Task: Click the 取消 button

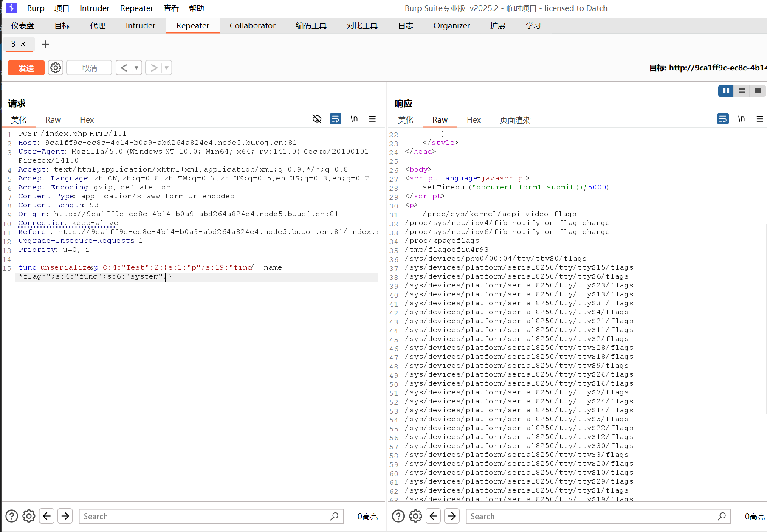Action: [89, 68]
